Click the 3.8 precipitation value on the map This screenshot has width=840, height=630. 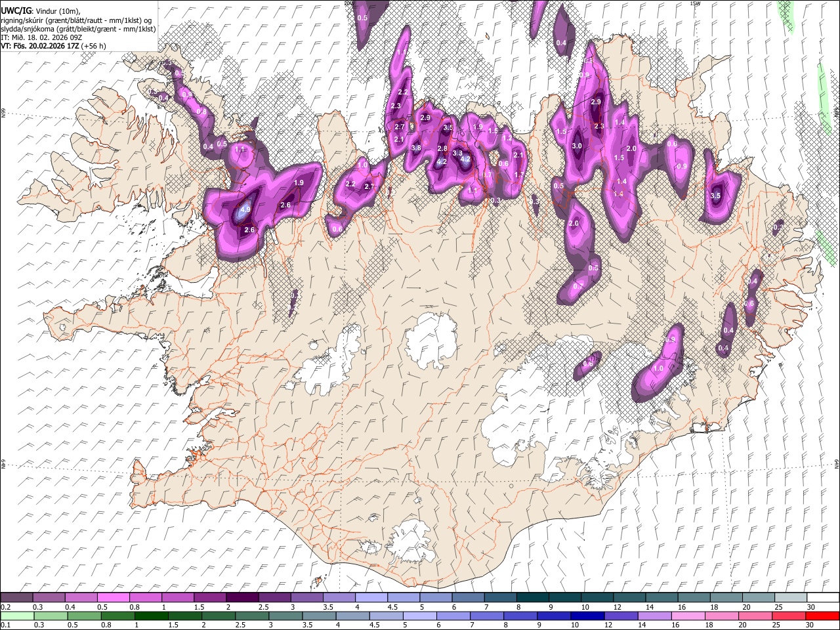[416, 148]
